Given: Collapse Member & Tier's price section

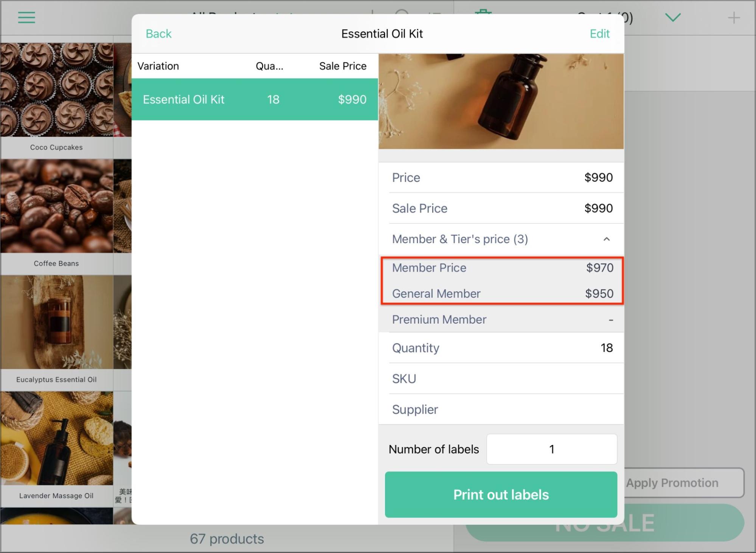Looking at the screenshot, I should 606,239.
